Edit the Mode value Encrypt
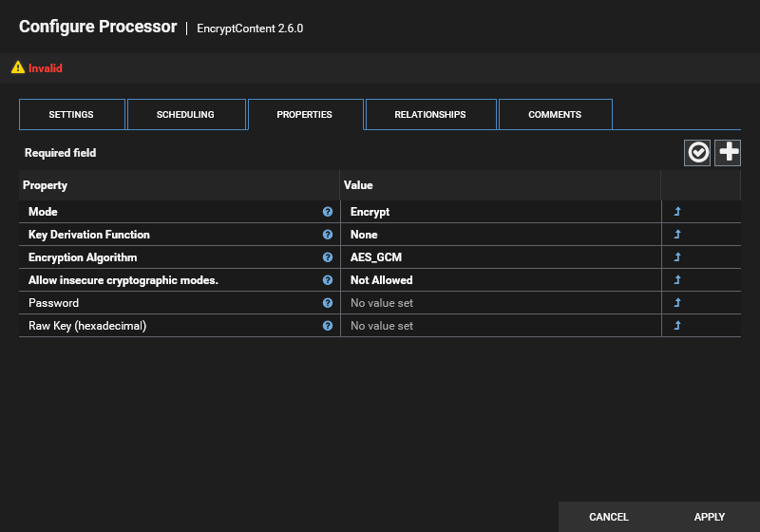Image resolution: width=760 pixels, height=532 pixels. [x=502, y=212]
